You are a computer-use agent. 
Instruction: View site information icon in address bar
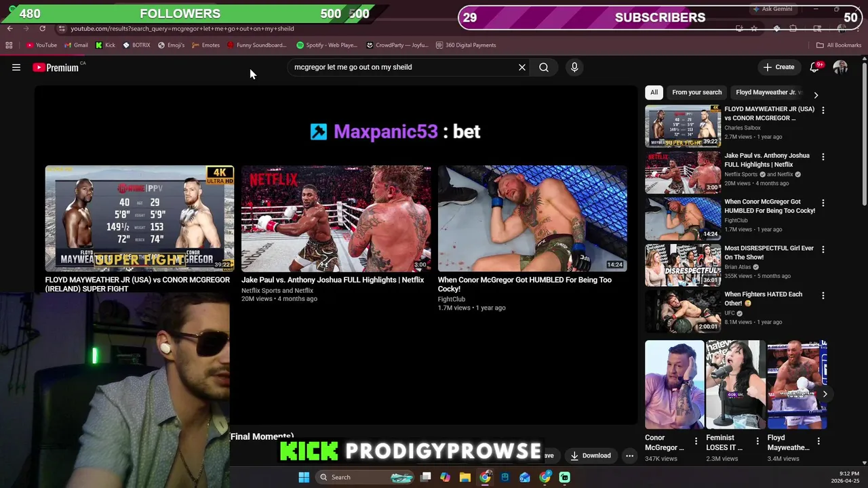pyautogui.click(x=62, y=28)
